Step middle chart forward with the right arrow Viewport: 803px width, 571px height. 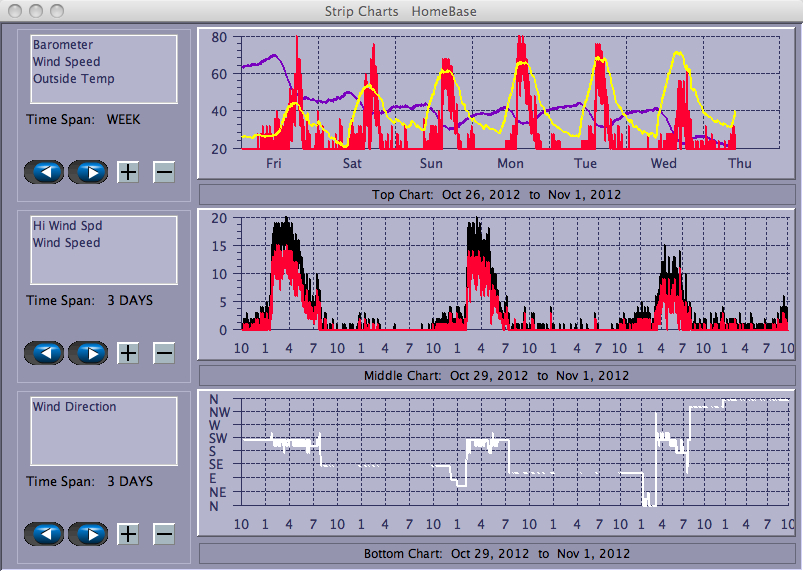pos(88,353)
